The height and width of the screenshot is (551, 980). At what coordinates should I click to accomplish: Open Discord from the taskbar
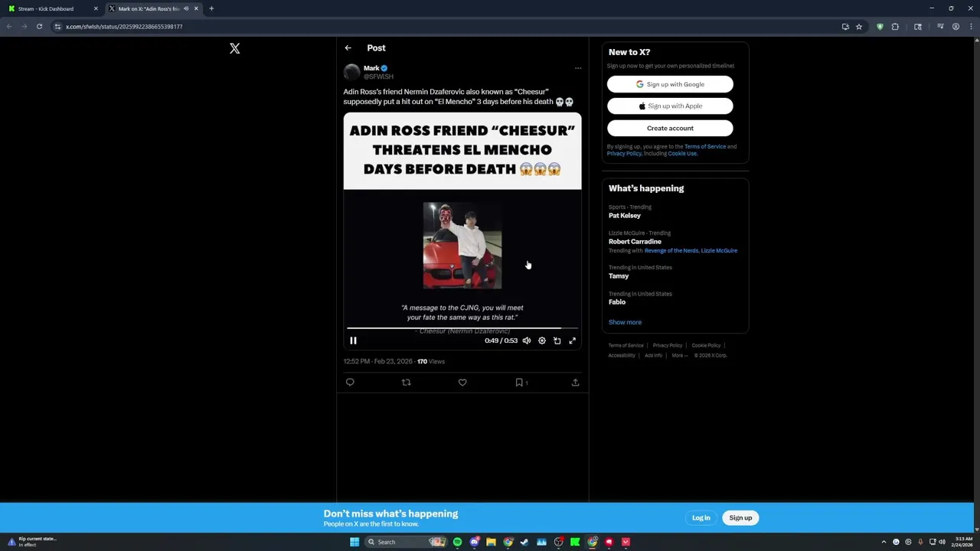(474, 542)
